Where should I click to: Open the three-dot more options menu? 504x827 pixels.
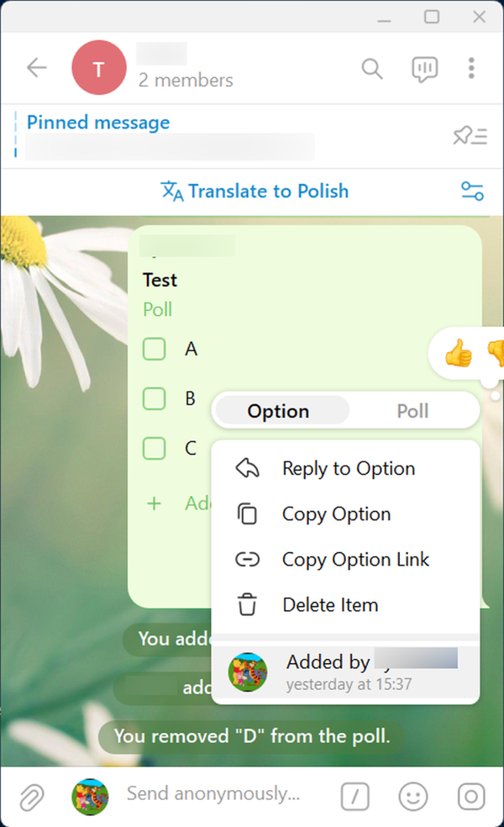[472, 68]
